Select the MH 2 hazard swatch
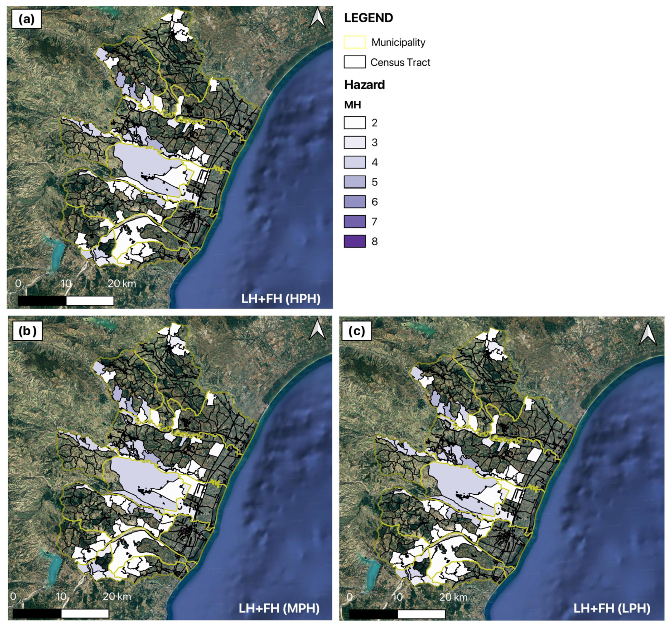 (x=354, y=123)
